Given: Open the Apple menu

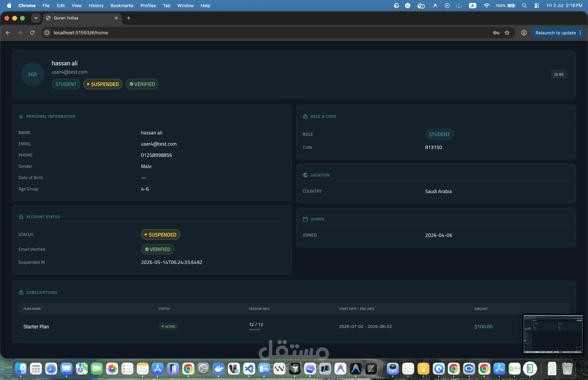Looking at the screenshot, I should [x=9, y=5].
